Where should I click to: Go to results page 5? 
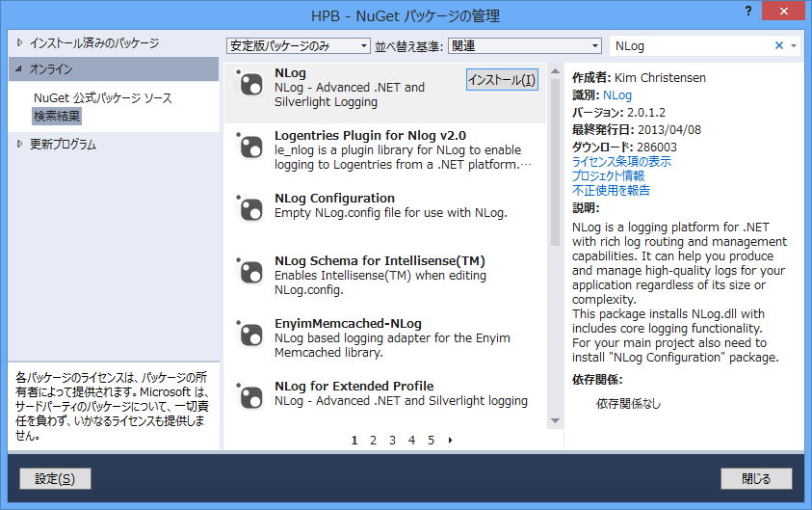click(431, 440)
